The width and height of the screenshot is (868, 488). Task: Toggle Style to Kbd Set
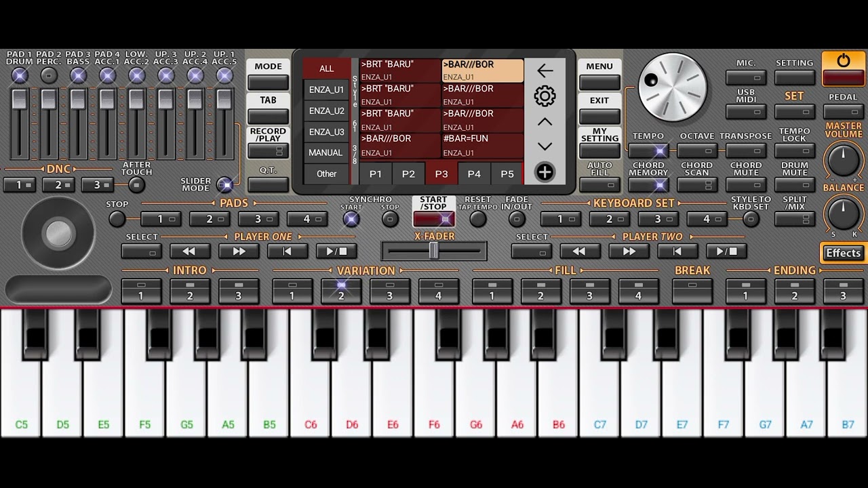tap(751, 219)
